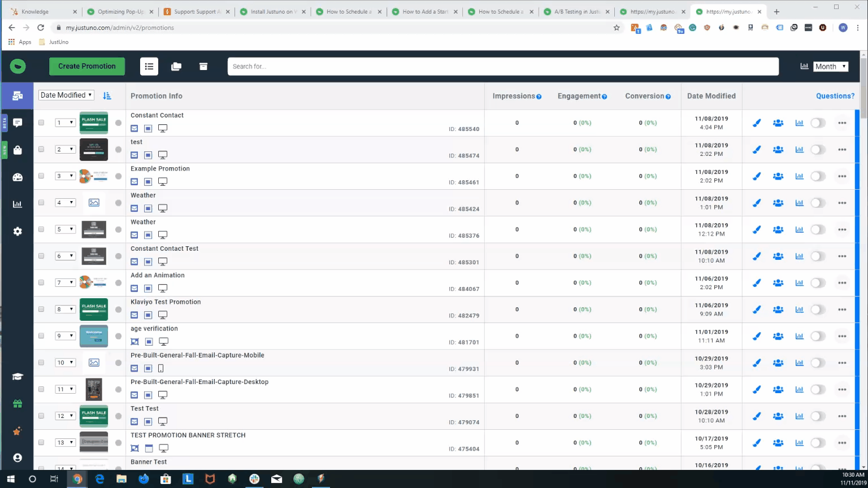
Task: Click inside the Search for field
Action: point(503,66)
